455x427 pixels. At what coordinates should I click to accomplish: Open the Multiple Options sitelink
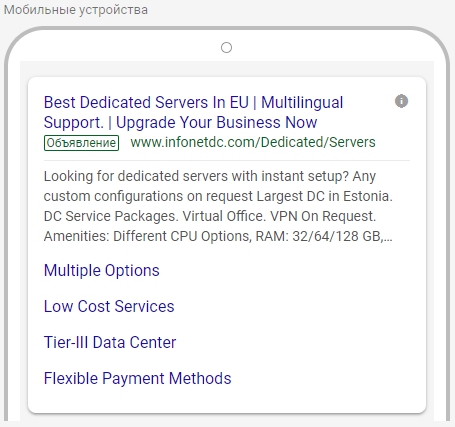click(x=102, y=270)
